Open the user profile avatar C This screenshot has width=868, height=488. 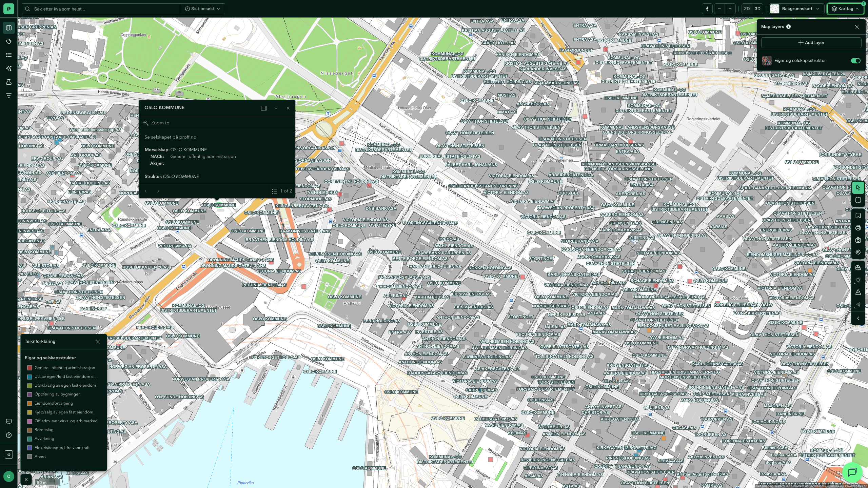[9, 476]
